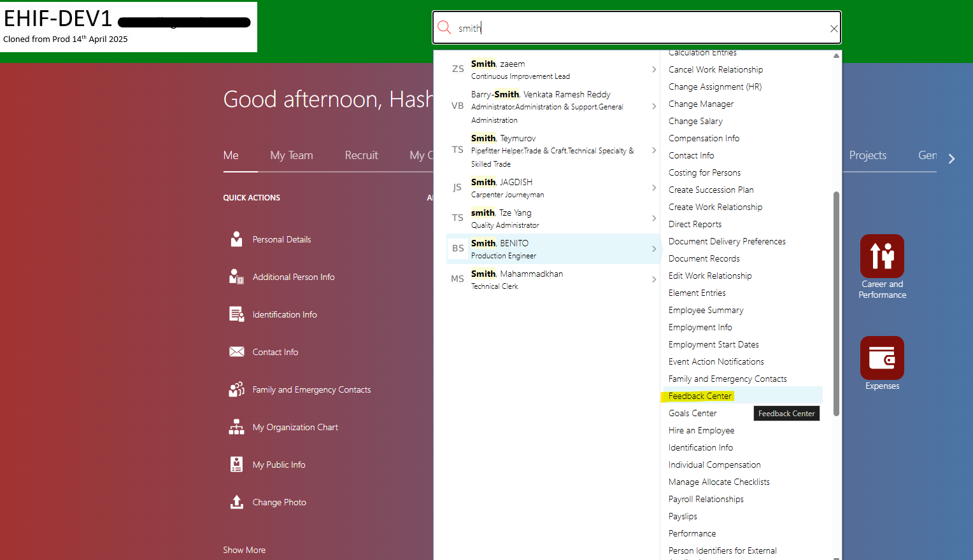The width and height of the screenshot is (973, 560).
Task: Switch to the My Team tab
Action: (292, 155)
